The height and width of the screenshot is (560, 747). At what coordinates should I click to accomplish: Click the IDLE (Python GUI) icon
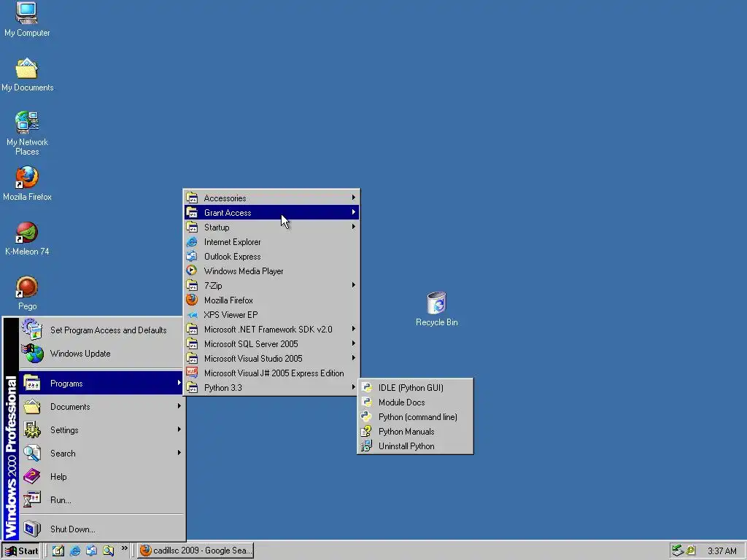click(x=366, y=388)
